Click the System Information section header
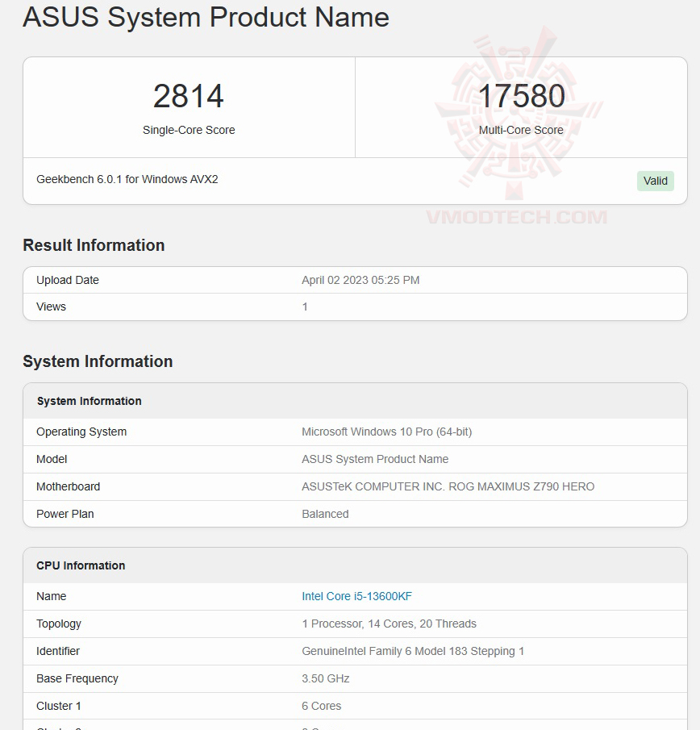 [98, 362]
